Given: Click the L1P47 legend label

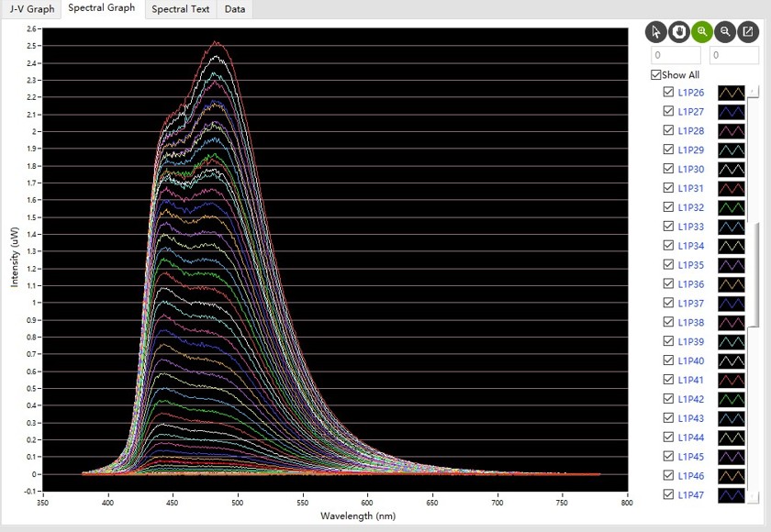Looking at the screenshot, I should 691,494.
